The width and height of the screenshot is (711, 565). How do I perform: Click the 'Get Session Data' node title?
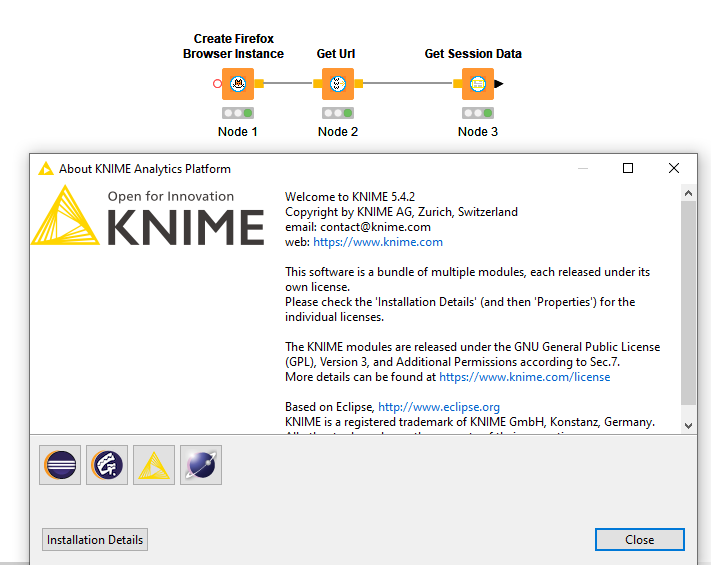click(473, 54)
